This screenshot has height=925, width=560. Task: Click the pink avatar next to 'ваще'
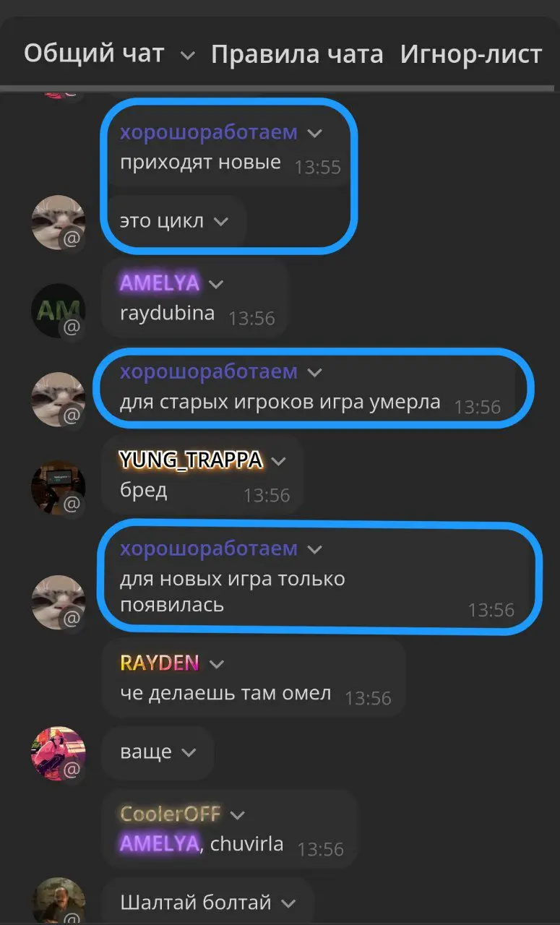click(58, 753)
